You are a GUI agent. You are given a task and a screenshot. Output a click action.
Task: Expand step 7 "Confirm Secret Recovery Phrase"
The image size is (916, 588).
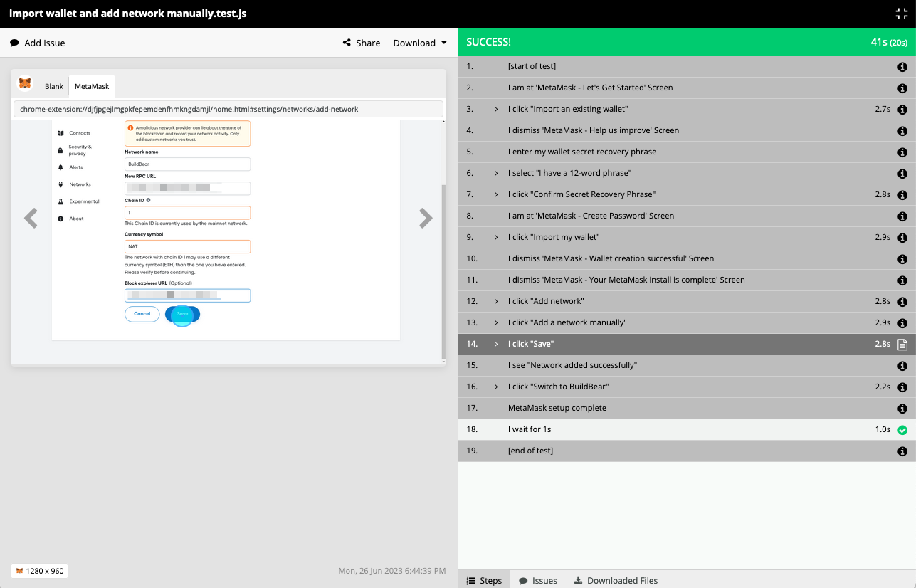pos(496,195)
